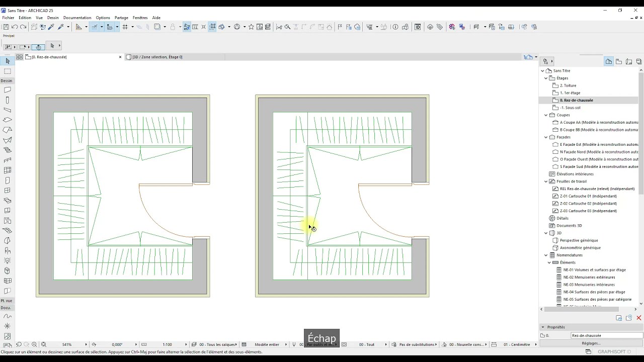Click the ID element icon in the toolbar
Screen dimensions: 644x362
418,27
